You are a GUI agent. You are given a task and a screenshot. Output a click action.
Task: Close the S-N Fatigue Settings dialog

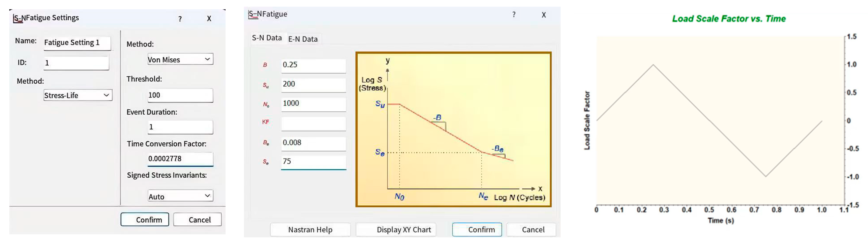pyautogui.click(x=209, y=19)
